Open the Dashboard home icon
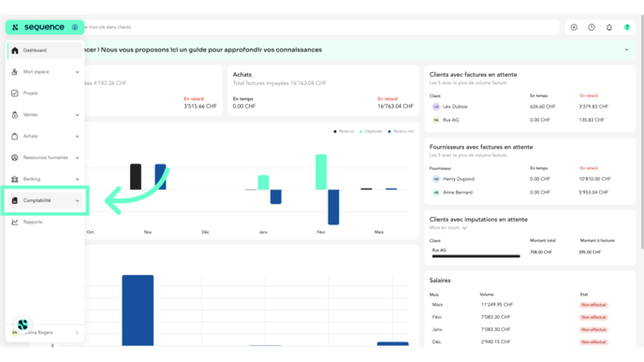644x362 pixels. point(15,51)
